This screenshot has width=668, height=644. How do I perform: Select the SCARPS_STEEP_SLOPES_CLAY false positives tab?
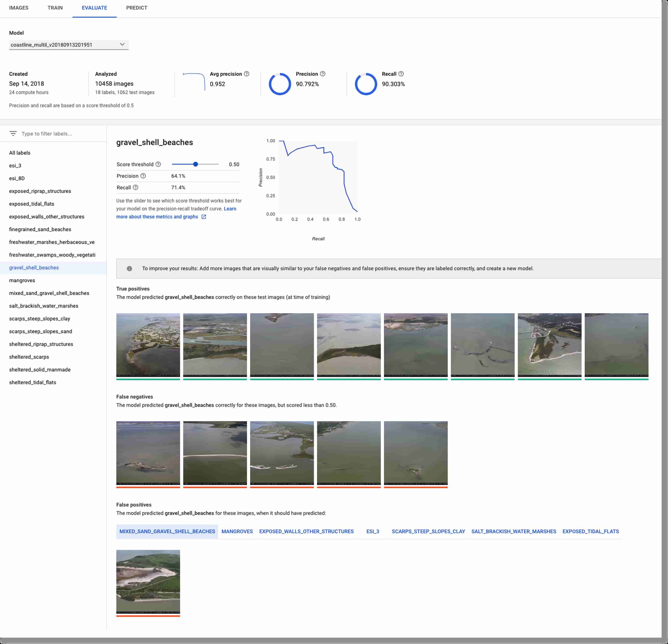(x=428, y=532)
